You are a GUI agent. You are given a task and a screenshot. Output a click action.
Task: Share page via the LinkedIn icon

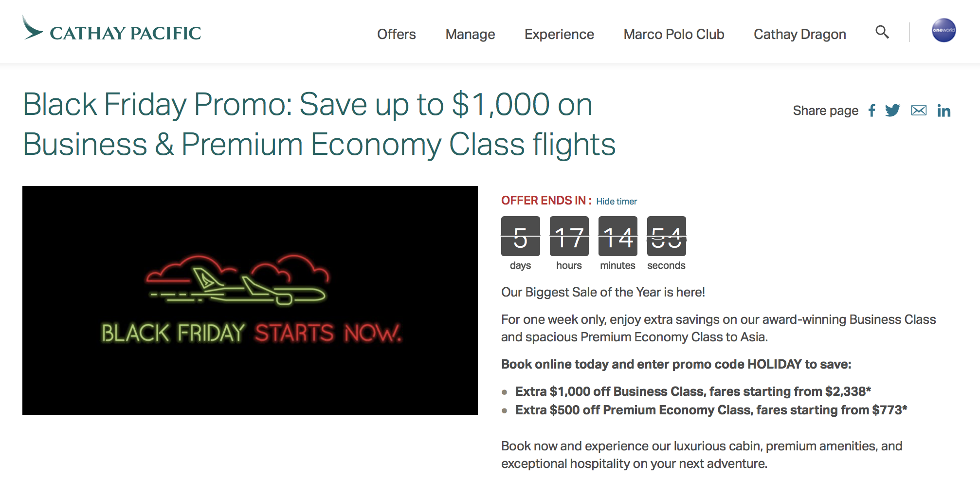[944, 111]
